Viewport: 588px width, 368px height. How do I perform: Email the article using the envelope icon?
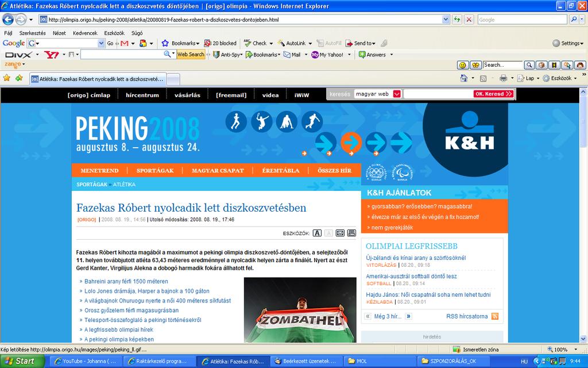[x=340, y=233]
